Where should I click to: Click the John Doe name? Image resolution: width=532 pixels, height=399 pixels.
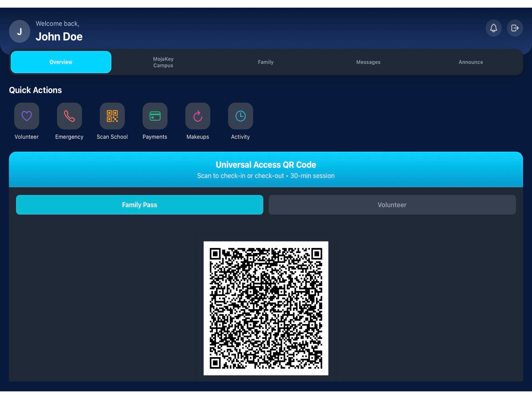point(59,37)
